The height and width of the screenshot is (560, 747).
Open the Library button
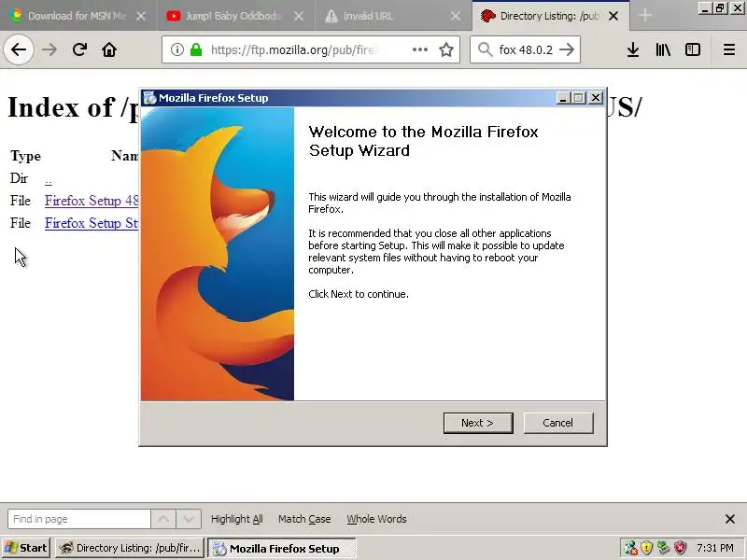pyautogui.click(x=663, y=49)
